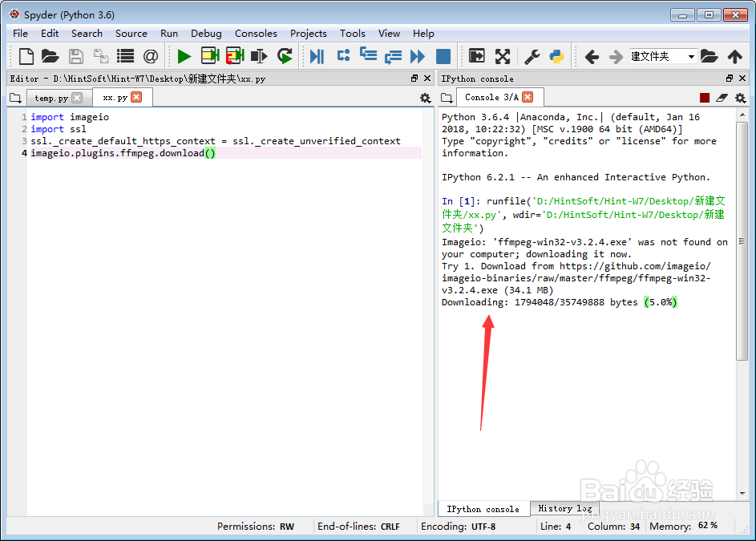
Task: Save all open files
Action: pyautogui.click(x=100, y=56)
